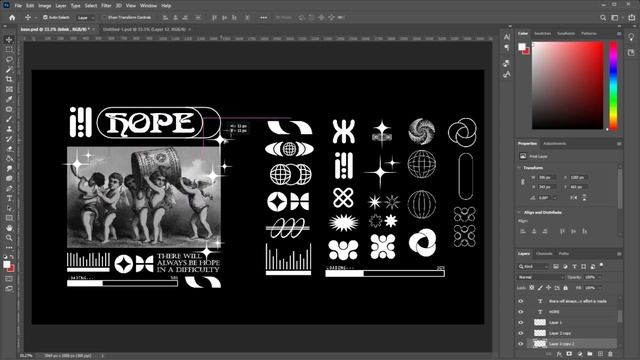Collapse the Align and Distribute section
This screenshot has height=360, width=640.
[519, 213]
